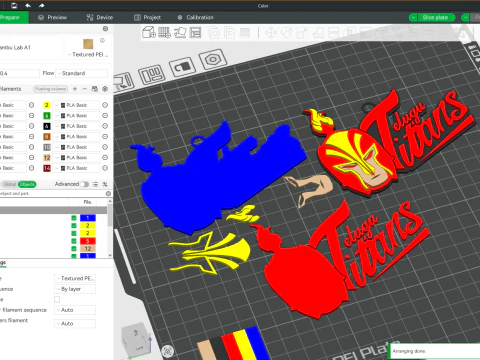Click the Auto orient toolbar icon
Screen dimensions: 480x360
pos(180,33)
